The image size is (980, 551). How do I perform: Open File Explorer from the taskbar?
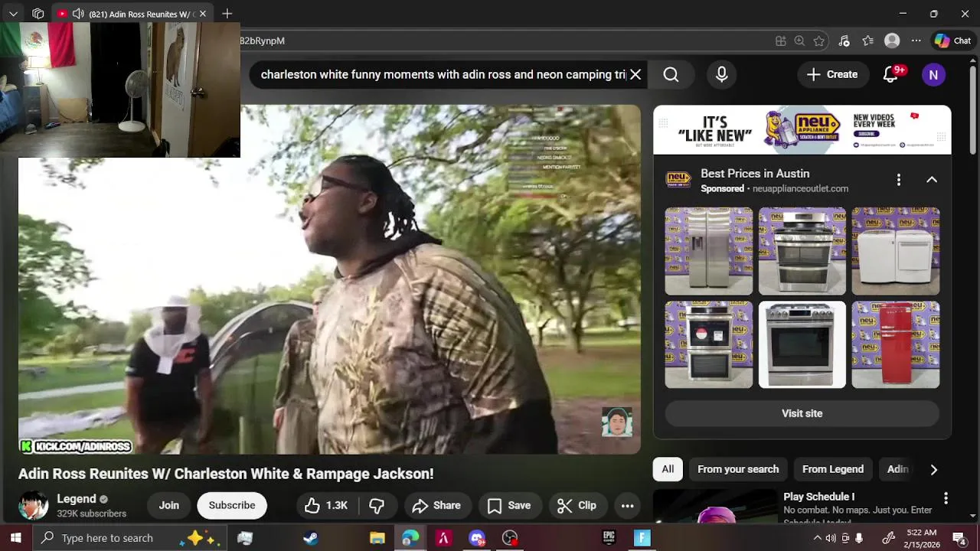(377, 538)
